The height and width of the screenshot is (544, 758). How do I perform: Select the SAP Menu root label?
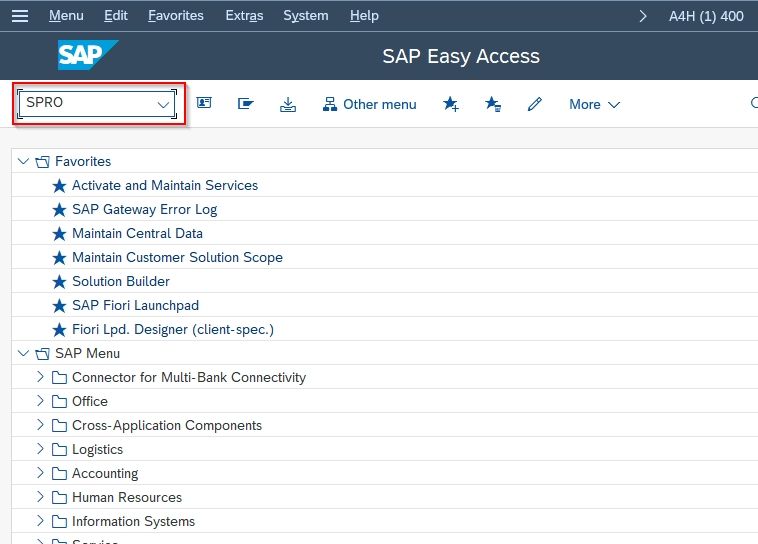click(x=87, y=353)
